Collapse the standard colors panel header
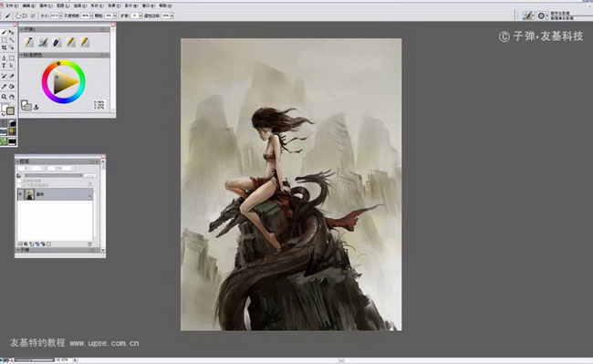Screen dimensions: 593x364 [22, 55]
